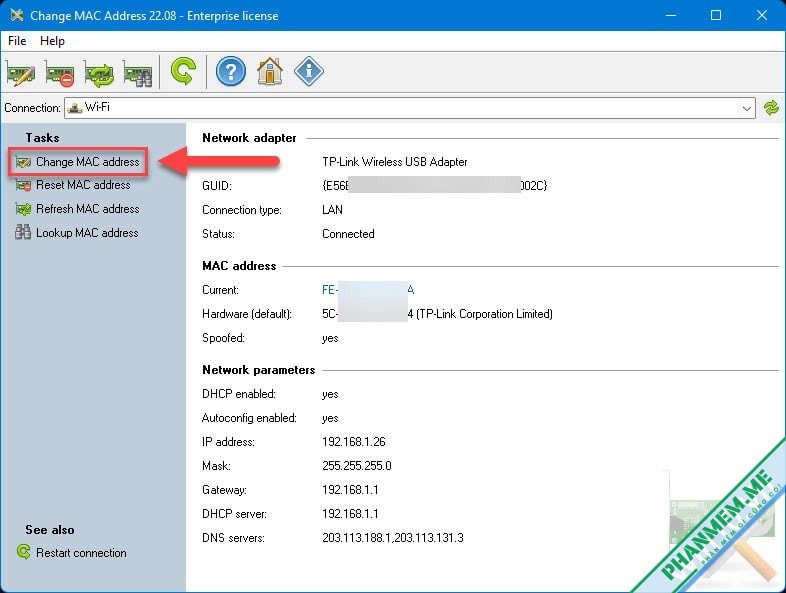Screen dimensions: 786x593
Task: Open About via blue info diamond icon
Action: pos(308,72)
